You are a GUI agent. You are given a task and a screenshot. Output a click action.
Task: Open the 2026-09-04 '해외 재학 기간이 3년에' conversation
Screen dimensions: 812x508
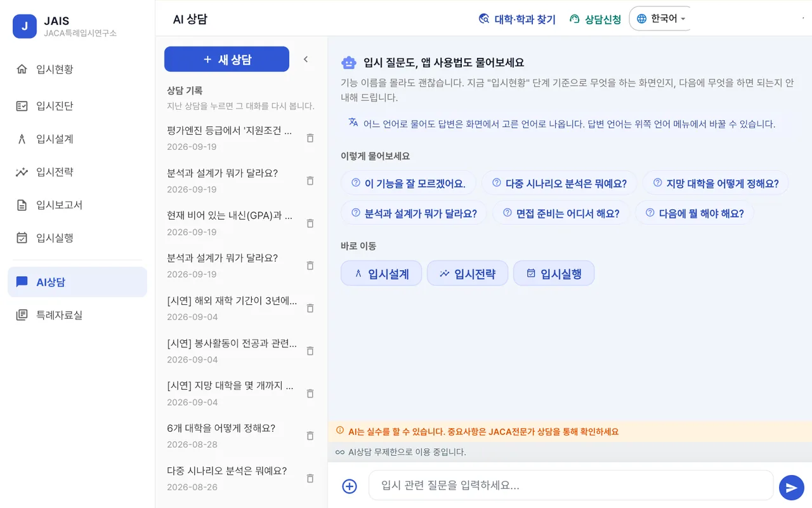(232, 308)
